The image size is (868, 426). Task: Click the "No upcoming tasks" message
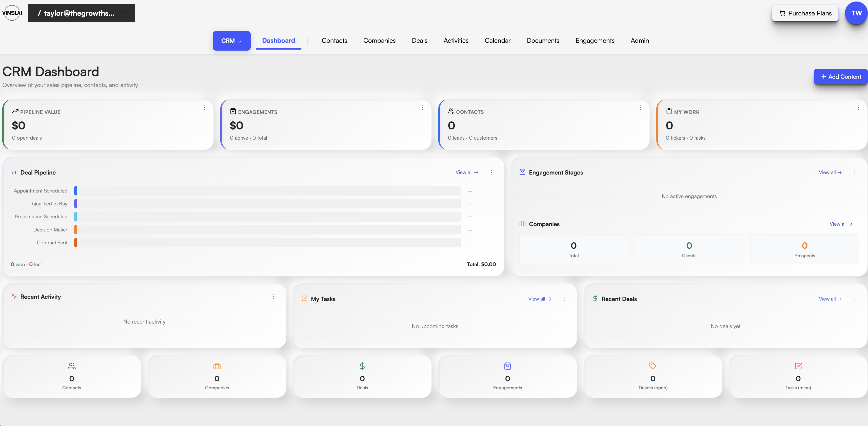[435, 326]
